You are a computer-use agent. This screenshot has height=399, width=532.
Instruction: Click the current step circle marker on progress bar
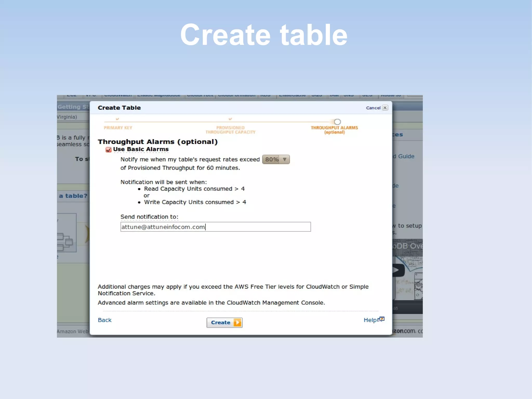[337, 122]
